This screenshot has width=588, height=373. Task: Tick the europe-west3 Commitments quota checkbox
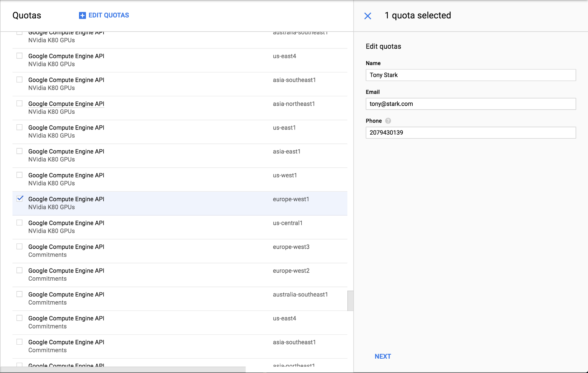click(20, 246)
